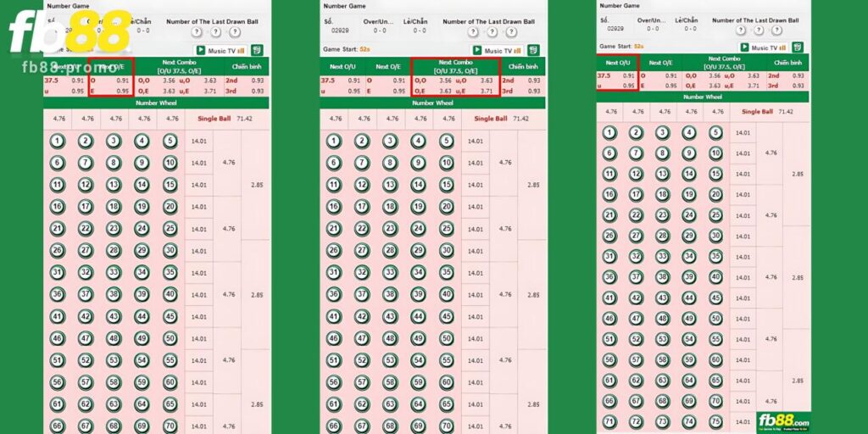Select ball number 72
868x434 pixels.
coord(636,421)
